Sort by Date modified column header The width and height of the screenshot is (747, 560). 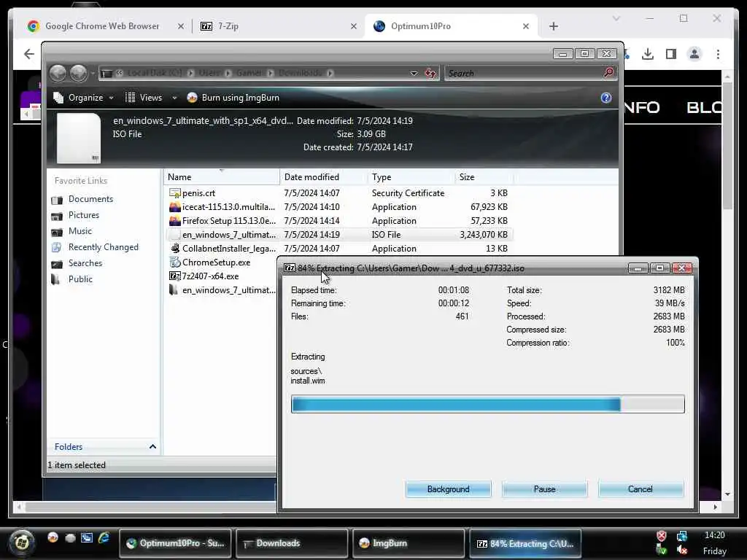click(324, 177)
